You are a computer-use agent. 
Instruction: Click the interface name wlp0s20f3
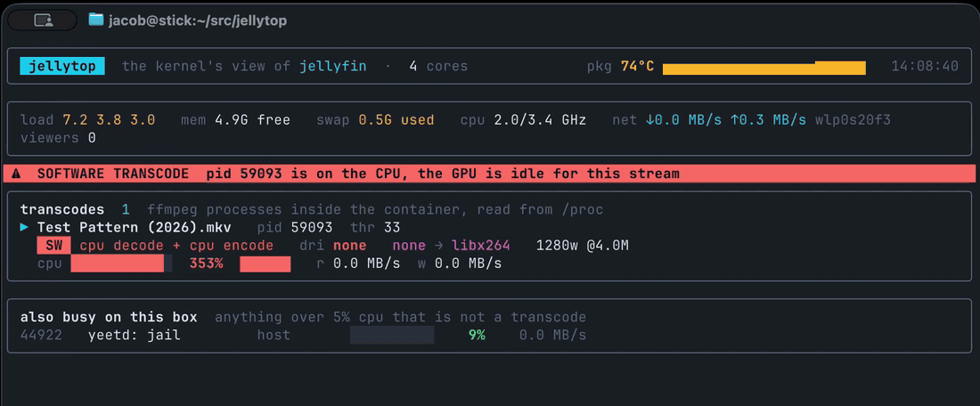(853, 120)
